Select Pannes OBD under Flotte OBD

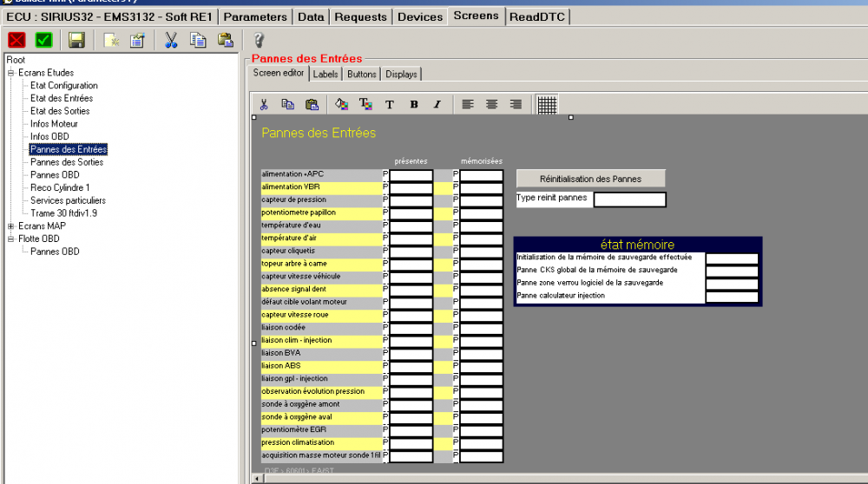coord(55,252)
